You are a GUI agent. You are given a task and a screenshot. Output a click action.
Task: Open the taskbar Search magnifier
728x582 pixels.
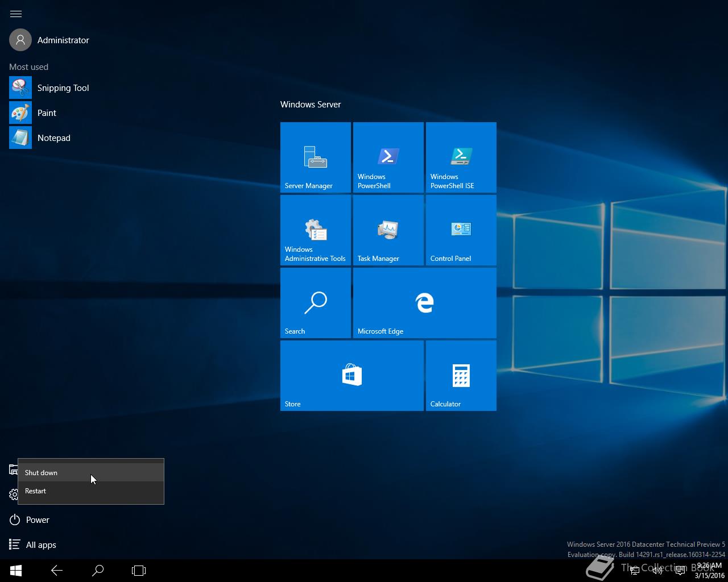(98, 571)
